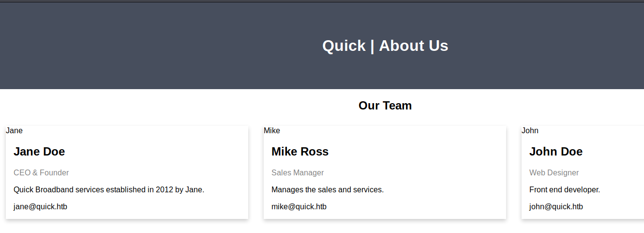This screenshot has width=644, height=233.
Task: Click Mike's broken profile image placeholder
Action: click(272, 131)
